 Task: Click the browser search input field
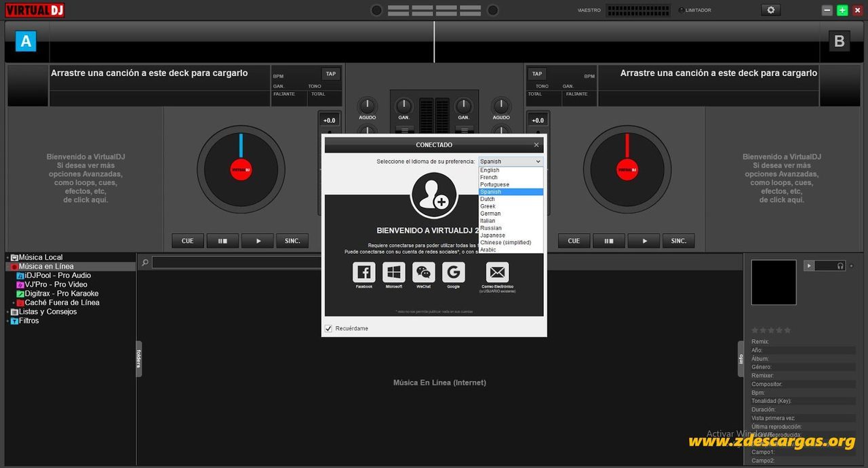(237, 262)
